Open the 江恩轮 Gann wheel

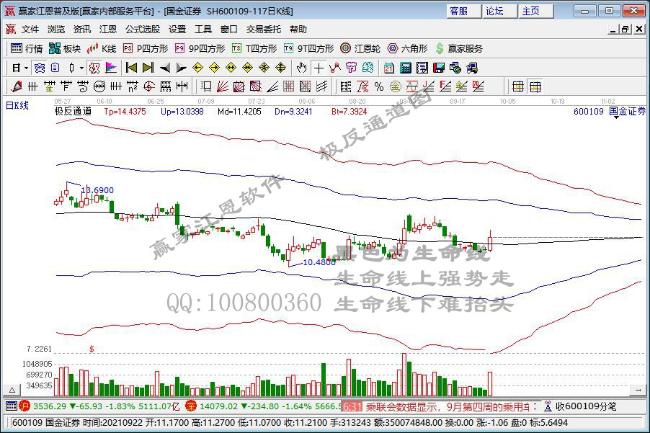[360, 48]
